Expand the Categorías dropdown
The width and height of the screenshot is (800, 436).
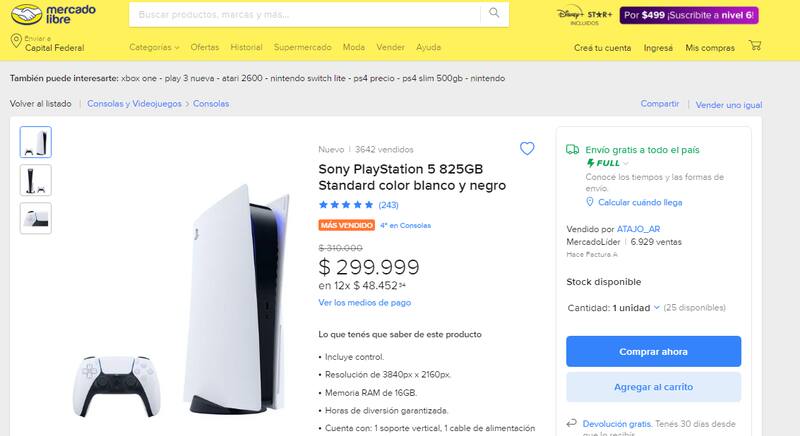[x=154, y=47]
